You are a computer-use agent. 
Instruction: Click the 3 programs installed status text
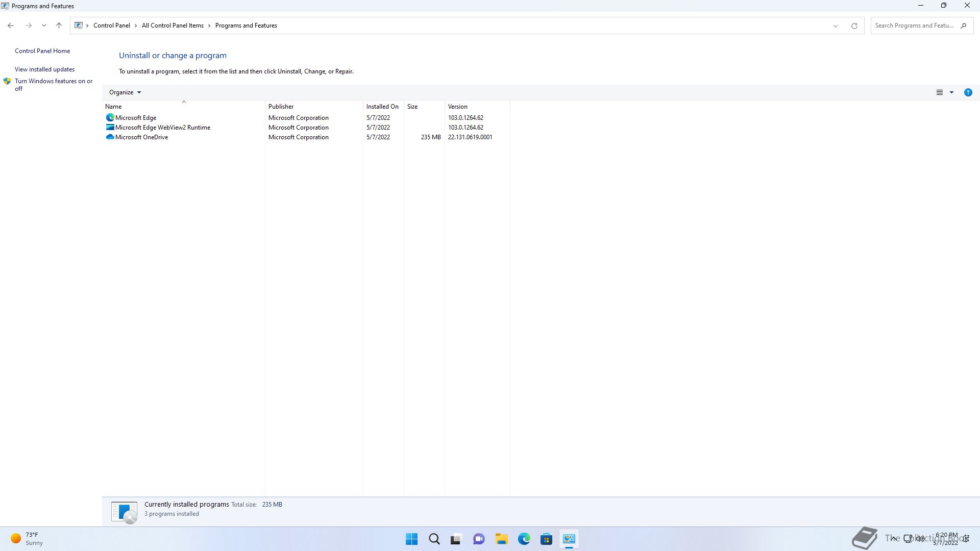pos(171,514)
